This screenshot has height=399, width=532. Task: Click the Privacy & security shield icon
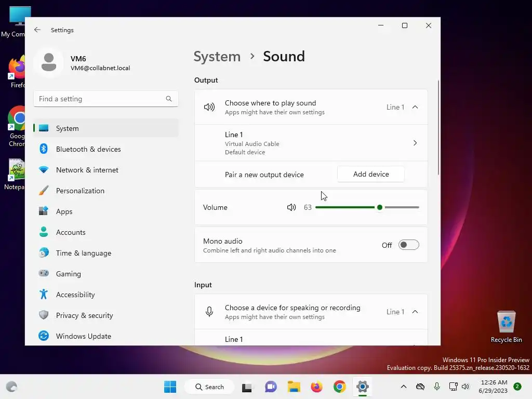click(x=44, y=315)
